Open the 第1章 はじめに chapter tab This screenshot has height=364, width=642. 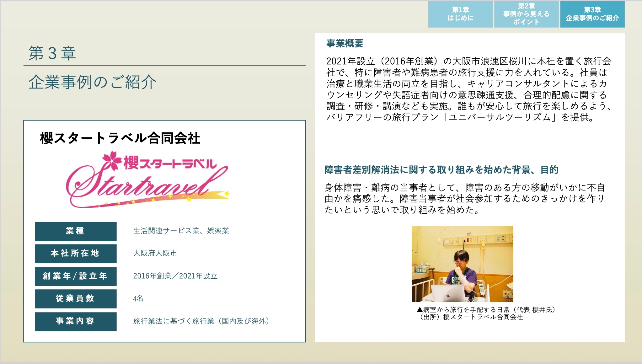pyautogui.click(x=460, y=14)
